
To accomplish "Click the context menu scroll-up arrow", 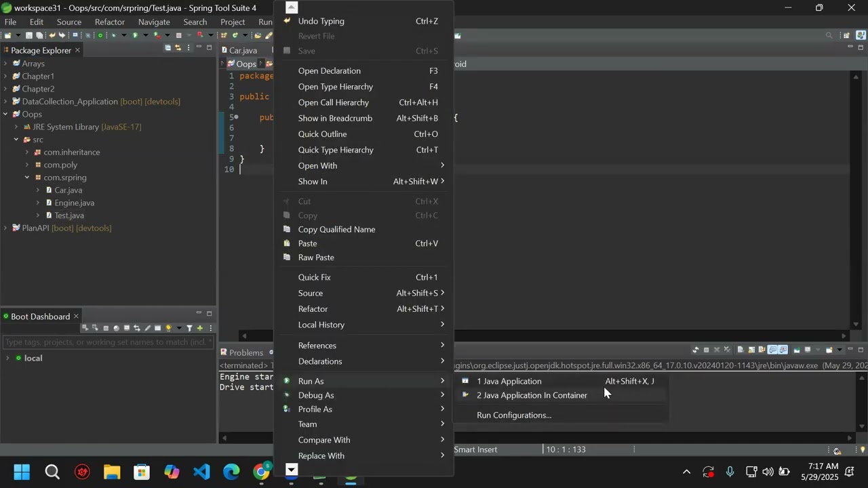I will click(292, 7).
